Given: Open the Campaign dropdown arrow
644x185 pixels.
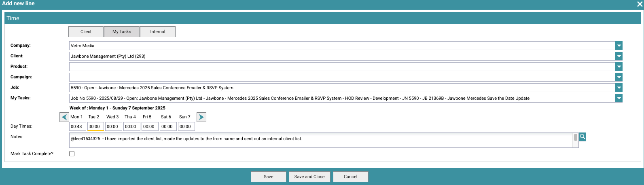Looking at the screenshot, I should tap(619, 77).
